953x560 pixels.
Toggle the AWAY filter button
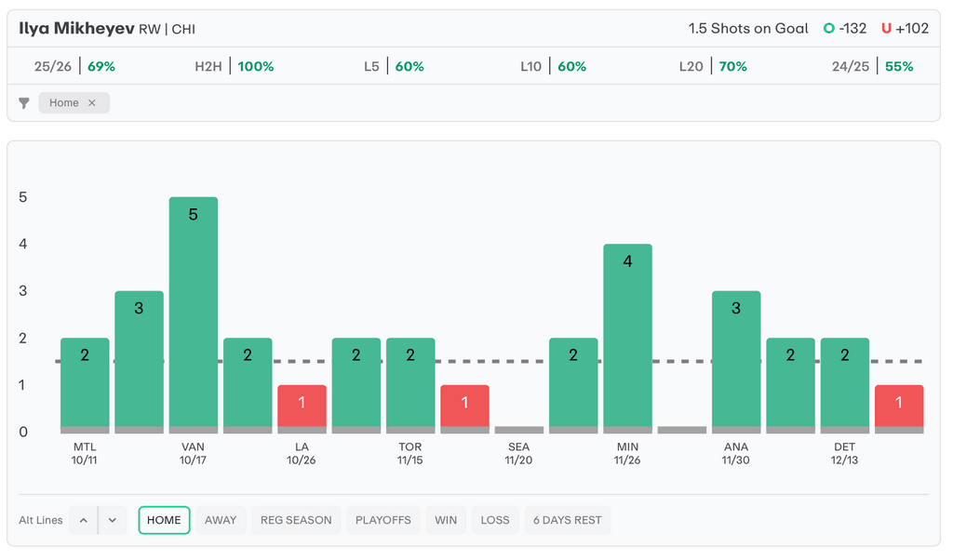[221, 520]
